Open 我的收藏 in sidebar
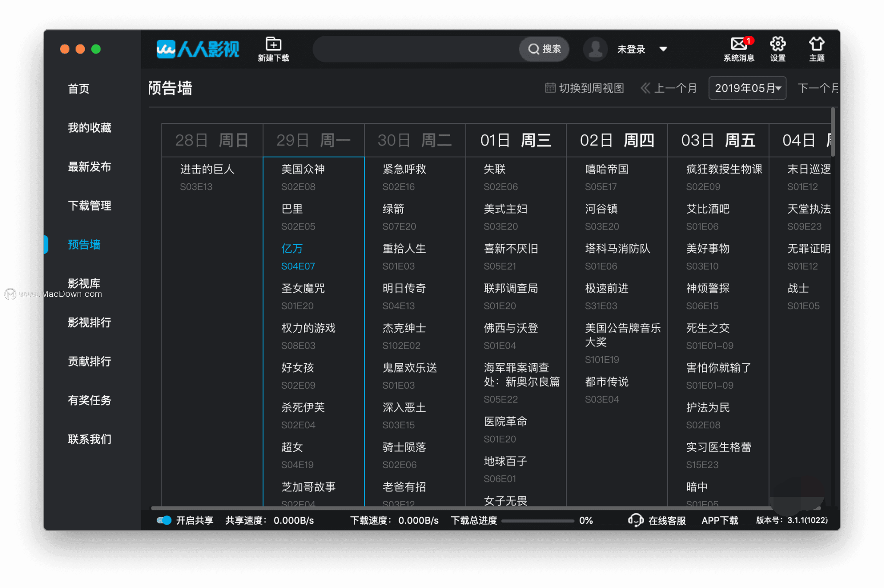Viewport: 884px width, 588px height. (89, 128)
